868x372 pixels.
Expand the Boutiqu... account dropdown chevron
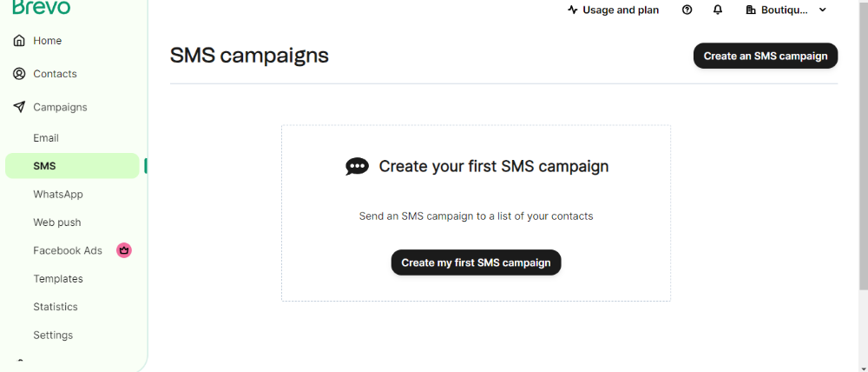(x=823, y=10)
